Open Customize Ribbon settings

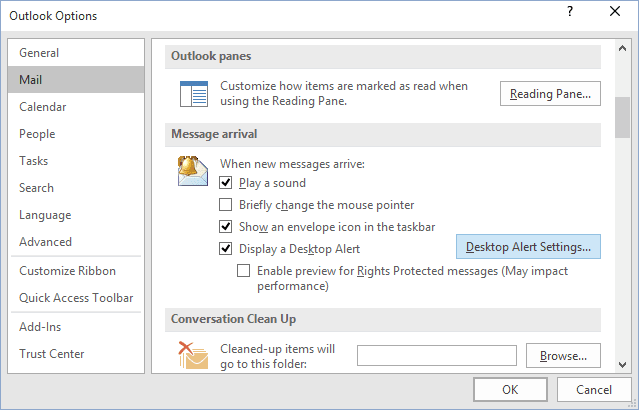pos(76,271)
